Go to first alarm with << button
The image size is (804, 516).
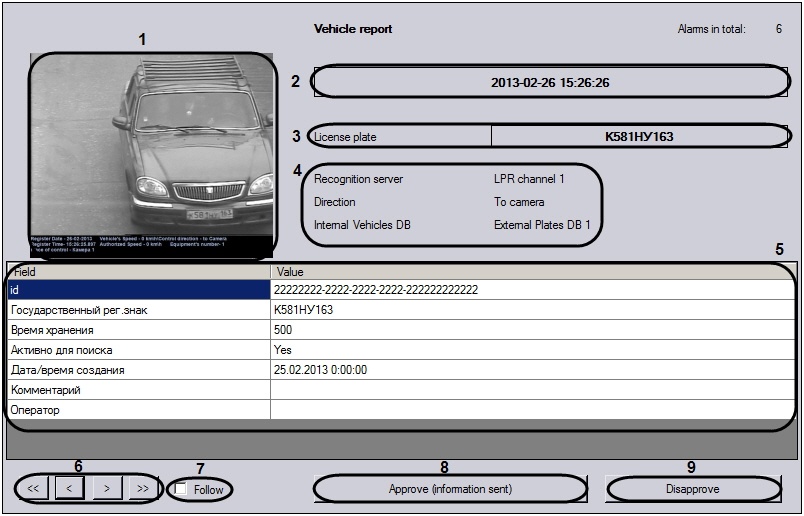tap(33, 489)
